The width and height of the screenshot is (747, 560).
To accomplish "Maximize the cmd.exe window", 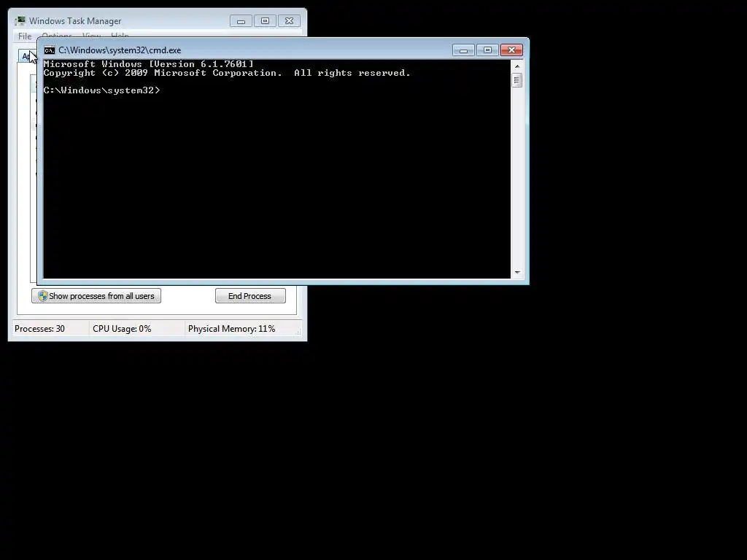I will (x=487, y=50).
